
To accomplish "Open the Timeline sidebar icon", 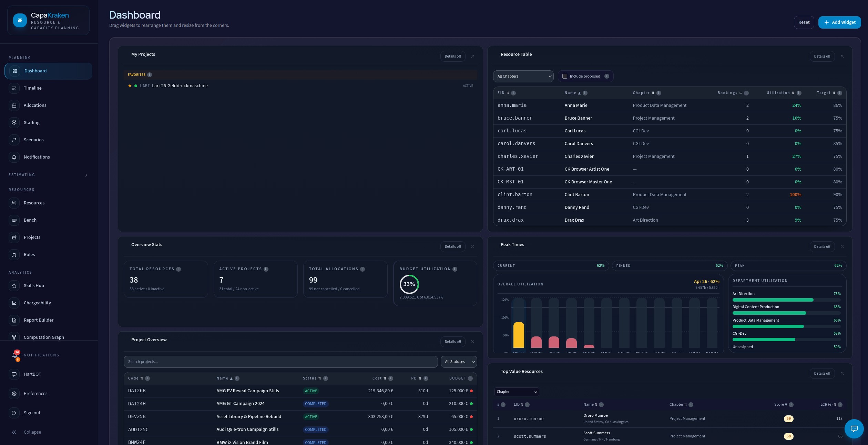I will (14, 88).
